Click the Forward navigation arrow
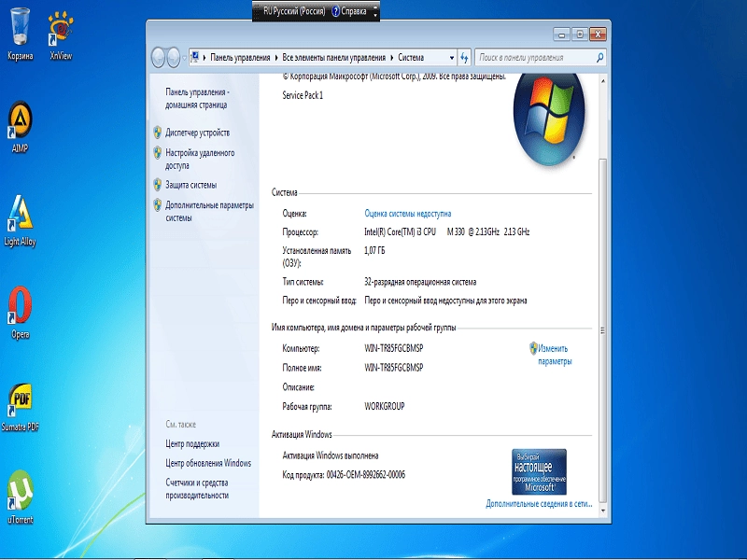The height and width of the screenshot is (560, 747). pyautogui.click(x=174, y=58)
